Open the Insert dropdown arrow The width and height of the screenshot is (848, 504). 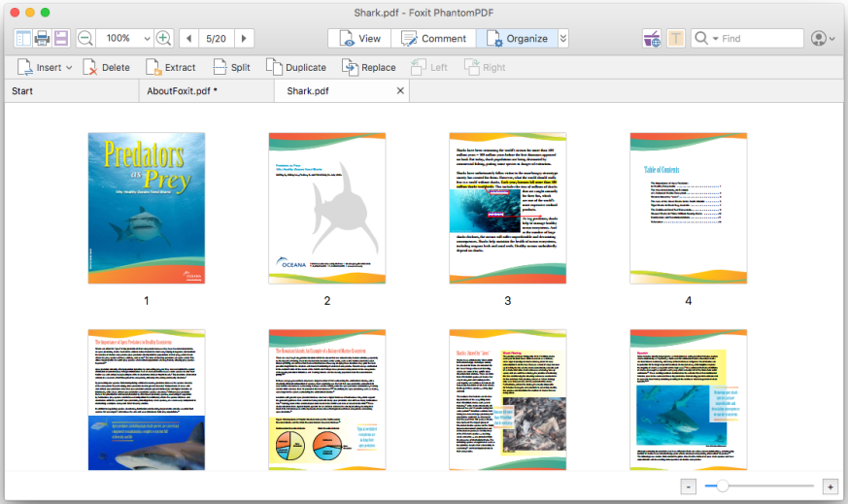pos(69,68)
